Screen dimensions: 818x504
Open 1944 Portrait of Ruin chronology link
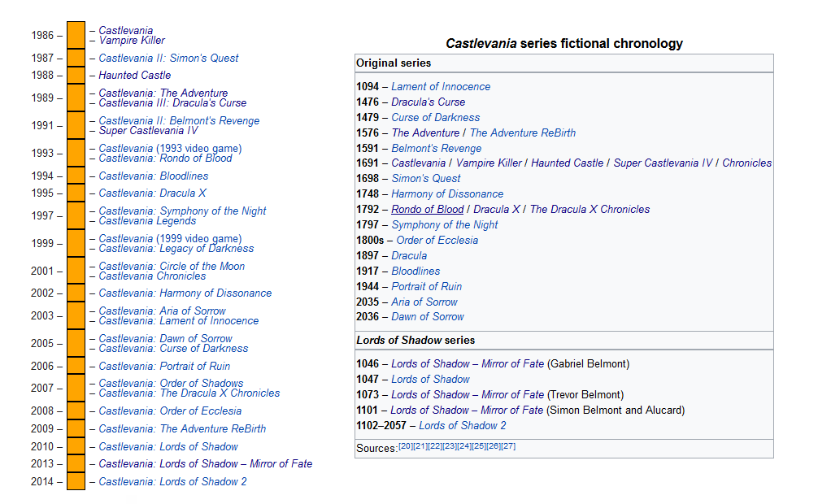[x=427, y=286]
